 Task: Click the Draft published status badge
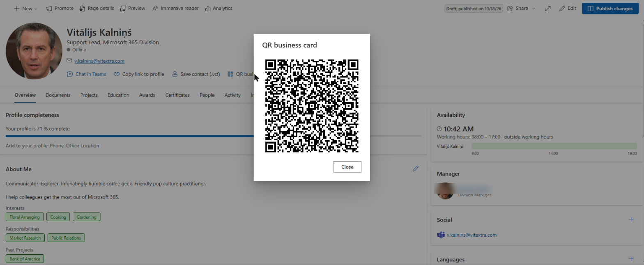474,9
